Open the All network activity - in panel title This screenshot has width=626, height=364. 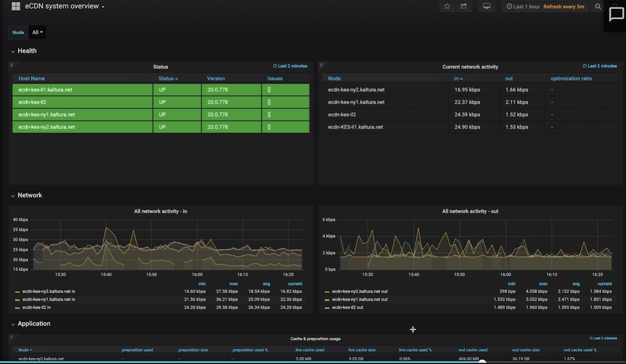pyautogui.click(x=161, y=211)
